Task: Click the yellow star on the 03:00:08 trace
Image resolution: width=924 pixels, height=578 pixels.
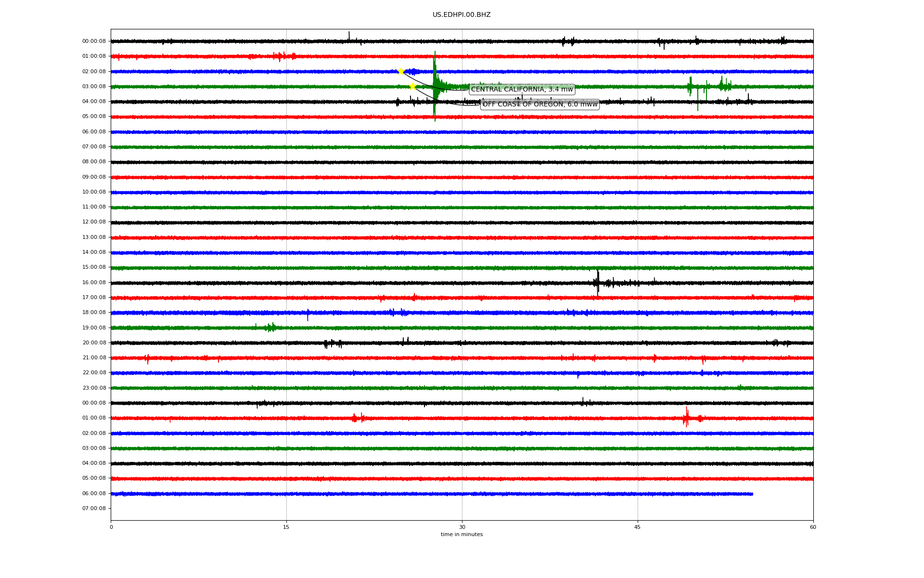Action: [412, 86]
